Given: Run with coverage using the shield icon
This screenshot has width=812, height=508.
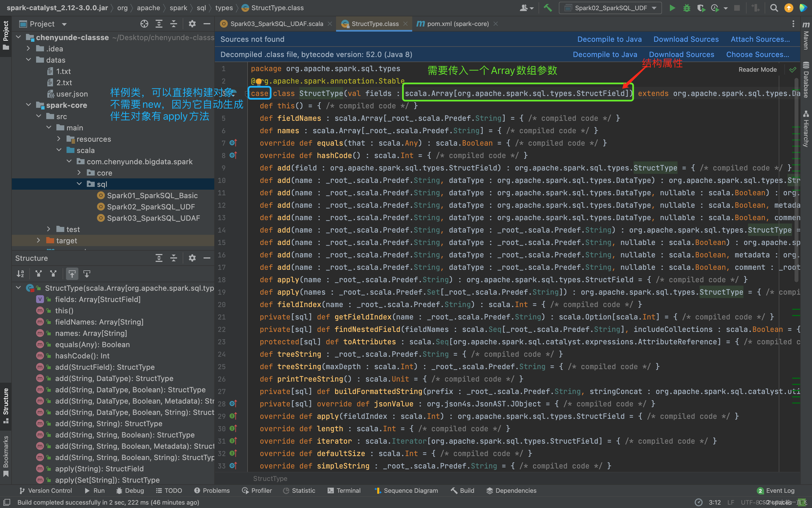Looking at the screenshot, I should tap(701, 8).
